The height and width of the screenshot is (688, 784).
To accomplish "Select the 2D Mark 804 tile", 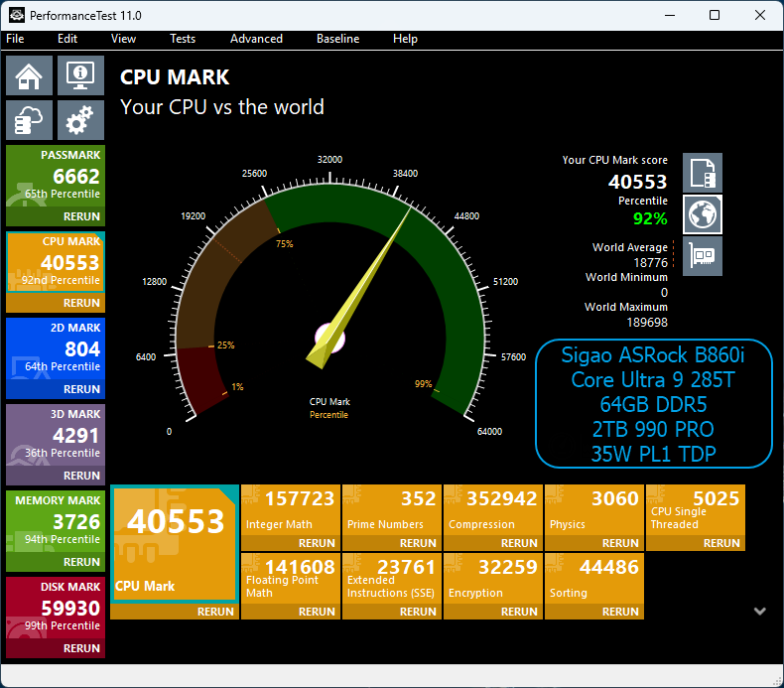I will [56, 348].
